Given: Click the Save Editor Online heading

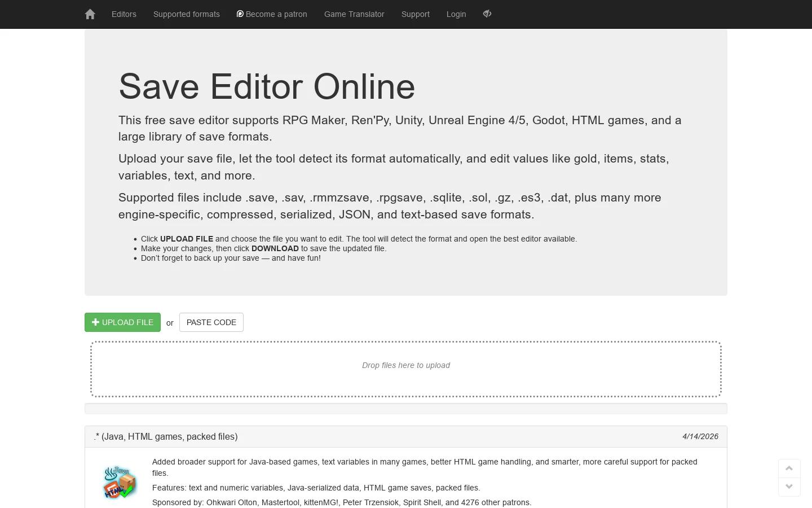Looking at the screenshot, I should (x=267, y=86).
